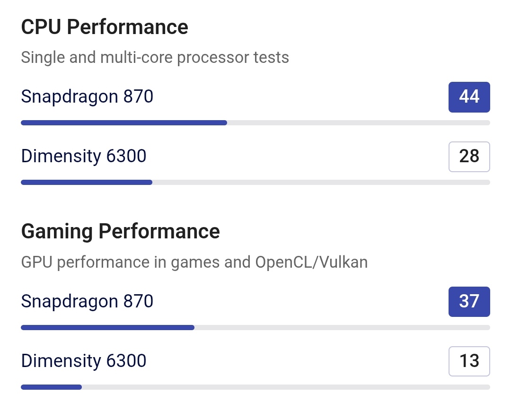Click blue filled part of Snapdragon 870 CPU bar
The image size is (511, 420).
[124, 123]
